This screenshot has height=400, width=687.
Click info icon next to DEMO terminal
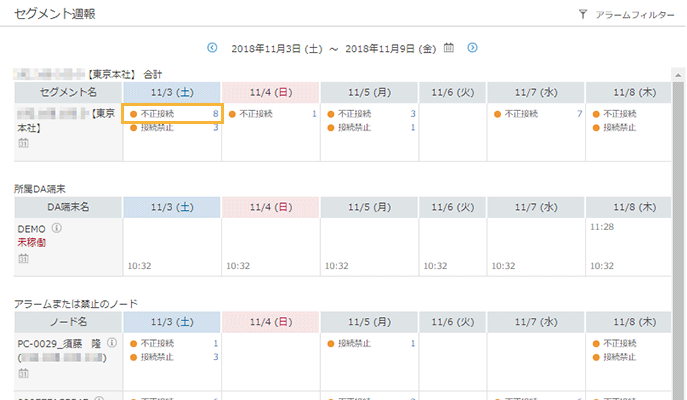coord(56,228)
